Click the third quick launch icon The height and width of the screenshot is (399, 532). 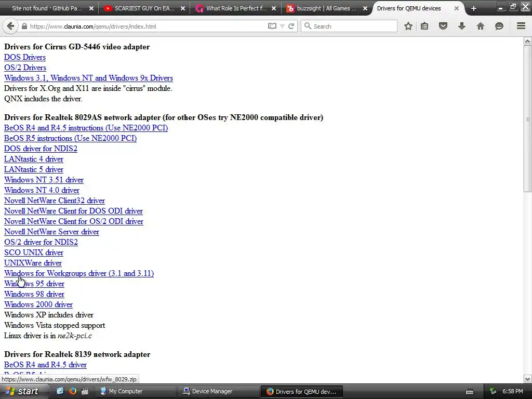tap(85, 391)
